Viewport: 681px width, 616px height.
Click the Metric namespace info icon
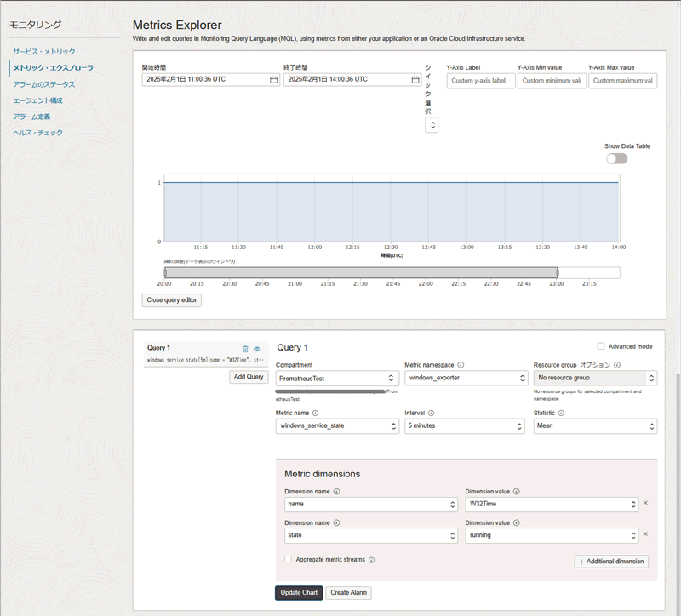click(461, 365)
